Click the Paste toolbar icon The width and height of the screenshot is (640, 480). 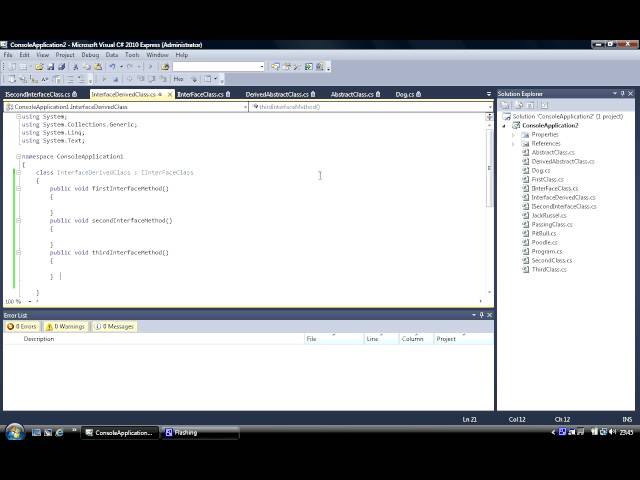(x=98, y=67)
